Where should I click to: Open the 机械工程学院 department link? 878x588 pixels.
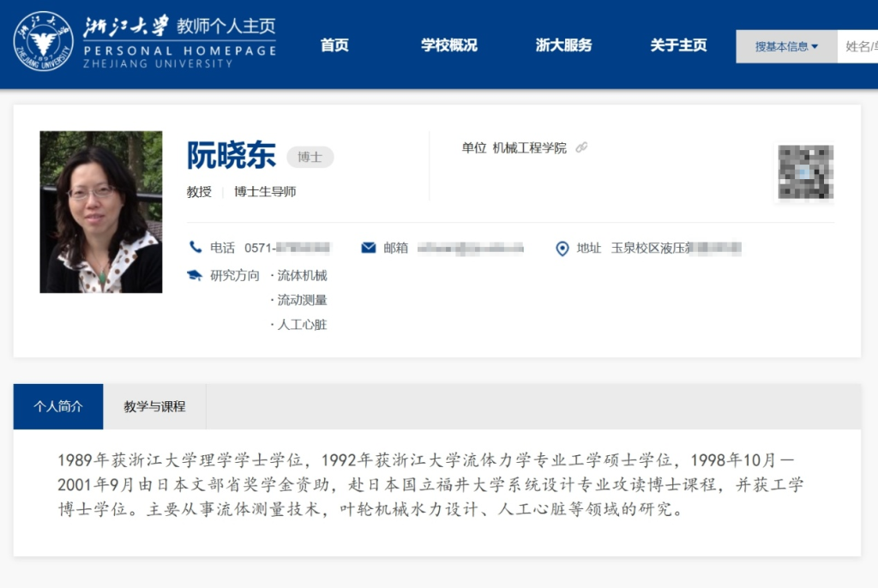point(529,147)
